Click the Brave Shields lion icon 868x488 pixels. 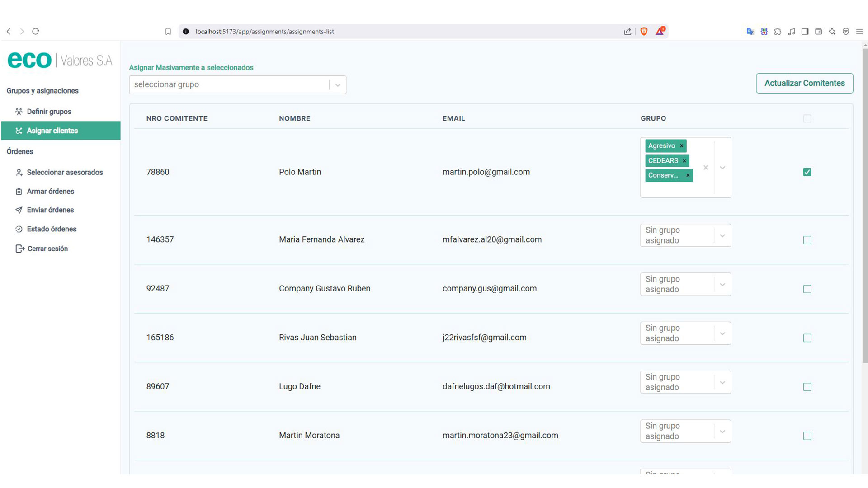click(x=644, y=32)
